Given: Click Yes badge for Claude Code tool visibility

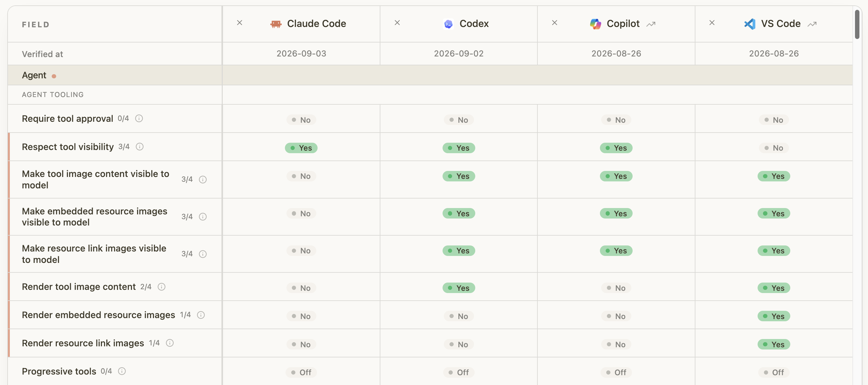Looking at the screenshot, I should pyautogui.click(x=301, y=148).
